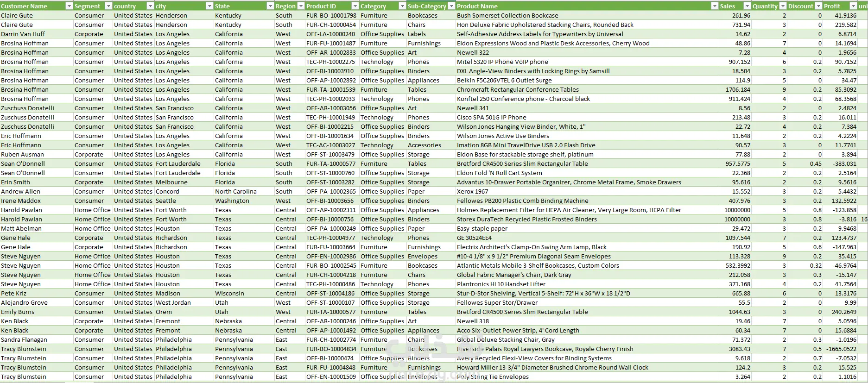
Task: Open the Discount column filter dropdown
Action: click(818, 6)
